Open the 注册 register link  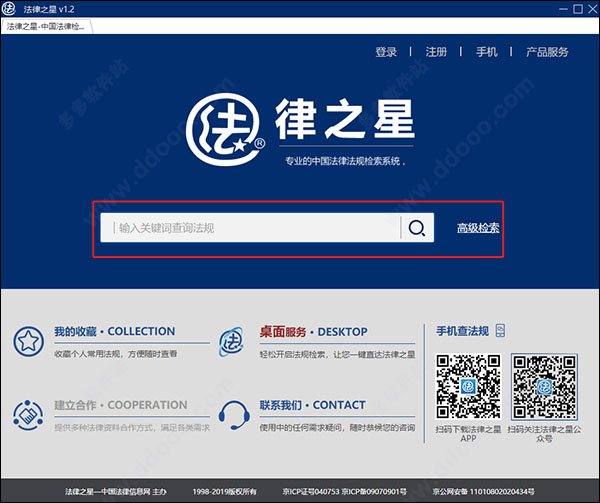click(436, 52)
